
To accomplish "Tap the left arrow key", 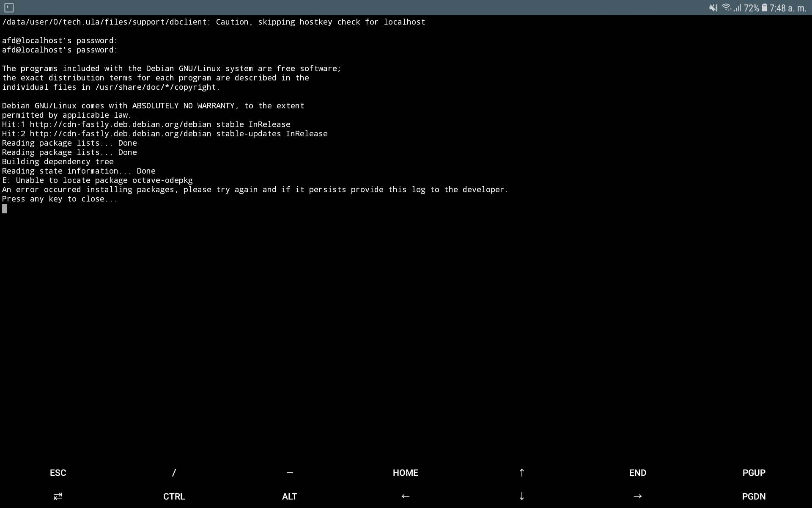I will click(406, 496).
